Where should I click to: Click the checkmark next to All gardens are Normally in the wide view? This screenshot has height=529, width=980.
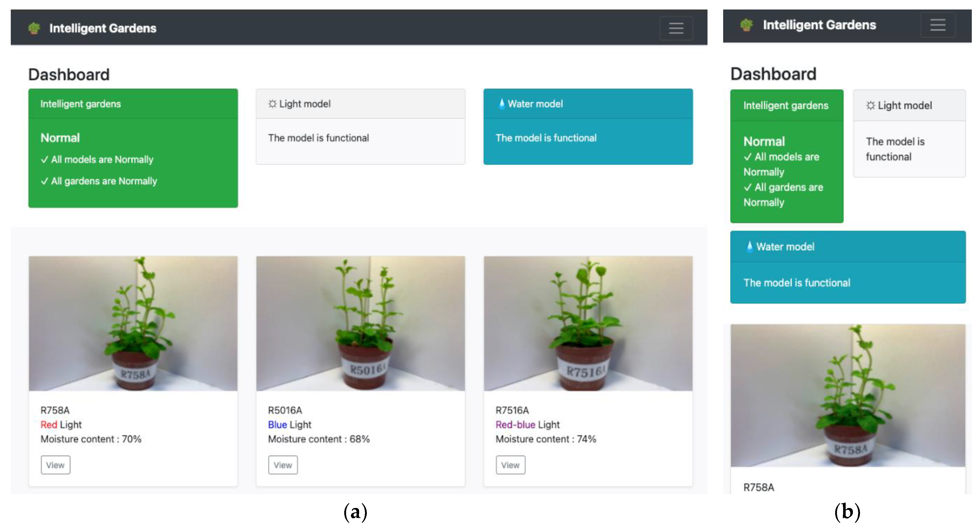pos(45,181)
